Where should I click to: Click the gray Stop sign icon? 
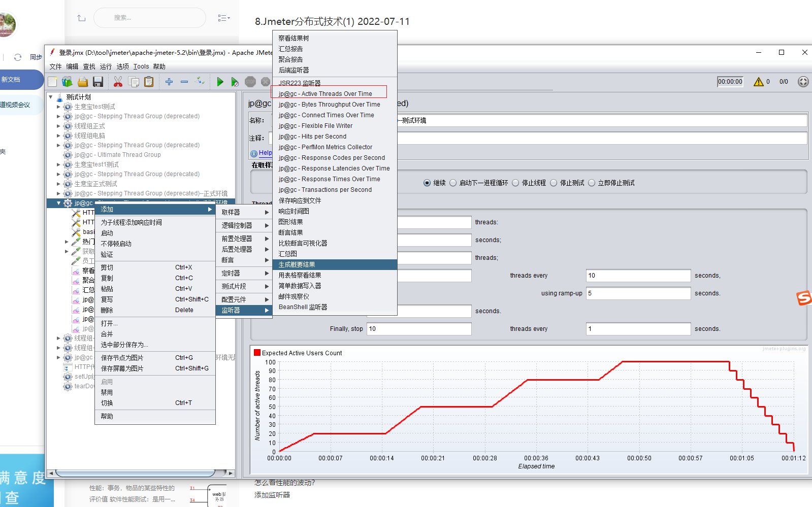[250, 82]
